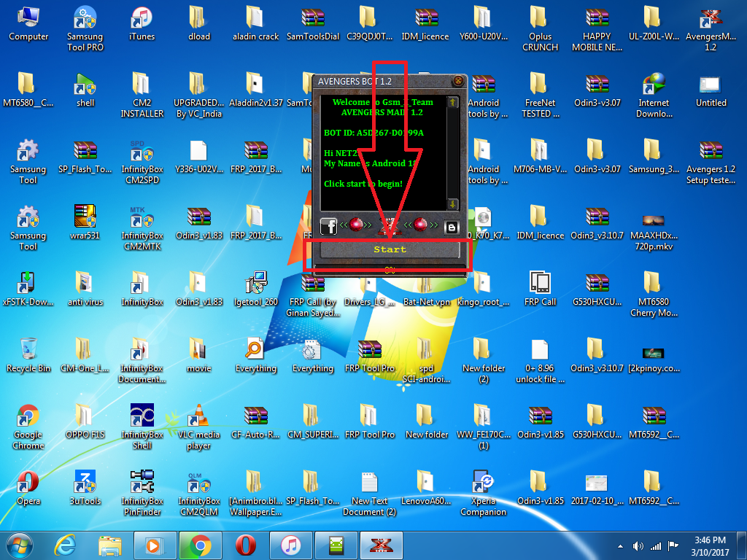This screenshot has width=747, height=560.
Task: Open the Facebook icon in Avengers Bot
Action: (x=328, y=226)
